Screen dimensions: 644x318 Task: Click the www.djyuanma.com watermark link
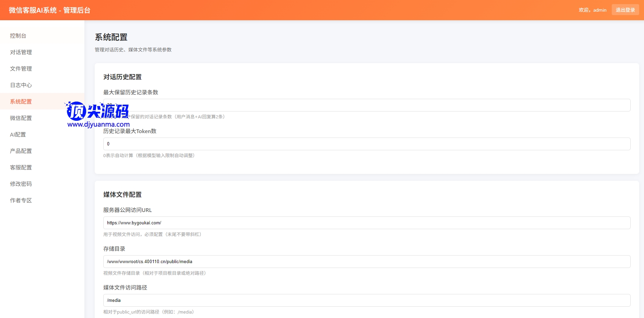[x=98, y=125]
